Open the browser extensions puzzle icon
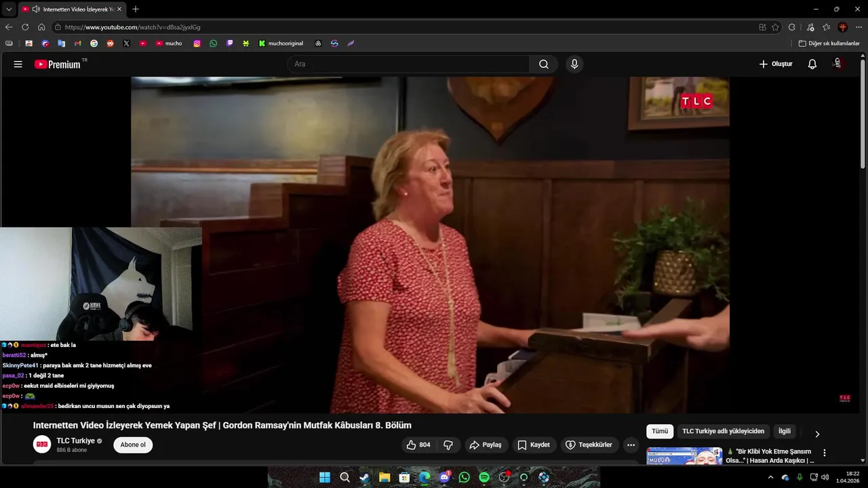The height and width of the screenshot is (488, 868). [791, 27]
